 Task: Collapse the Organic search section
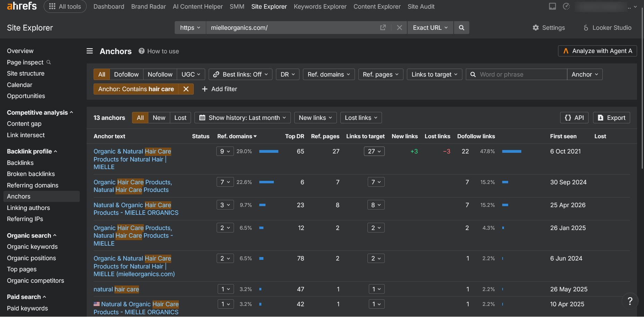[x=32, y=236]
